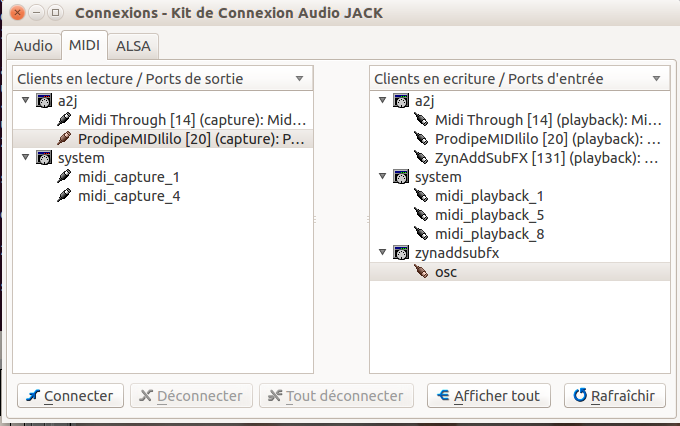
Task: Click the zynaddsubfx client icon
Action: pos(400,253)
